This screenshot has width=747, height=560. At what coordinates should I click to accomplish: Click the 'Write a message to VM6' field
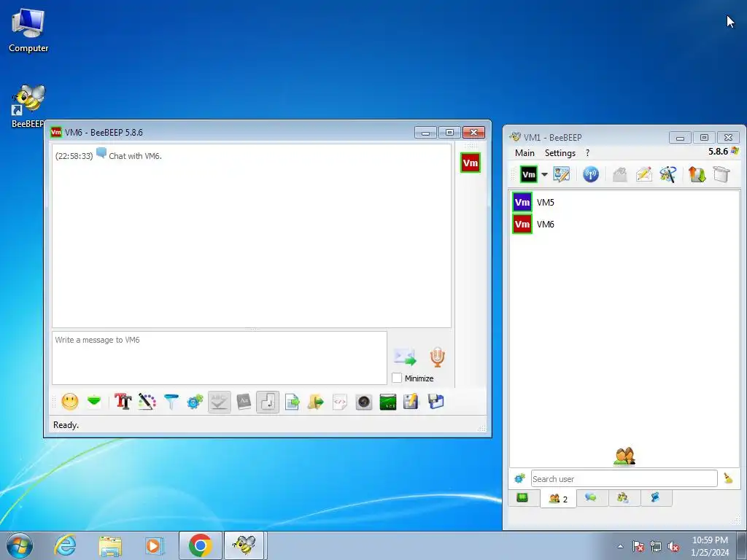[x=219, y=358]
